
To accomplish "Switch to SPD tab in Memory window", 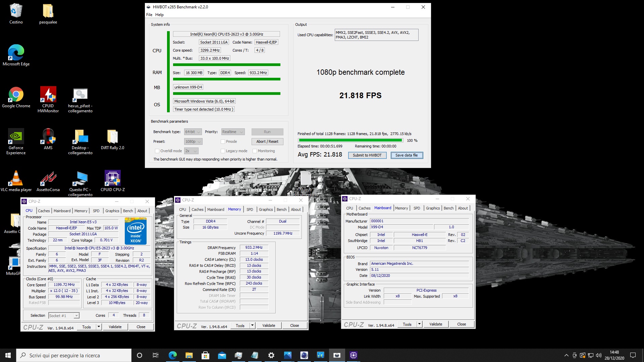I will click(x=250, y=209).
